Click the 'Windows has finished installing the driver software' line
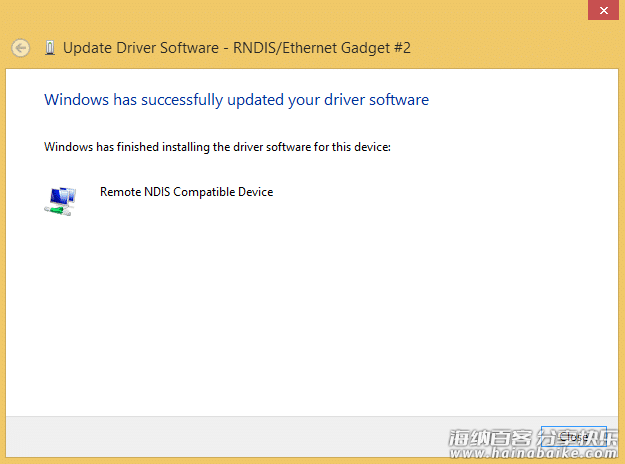The width and height of the screenshot is (625, 464). click(217, 147)
